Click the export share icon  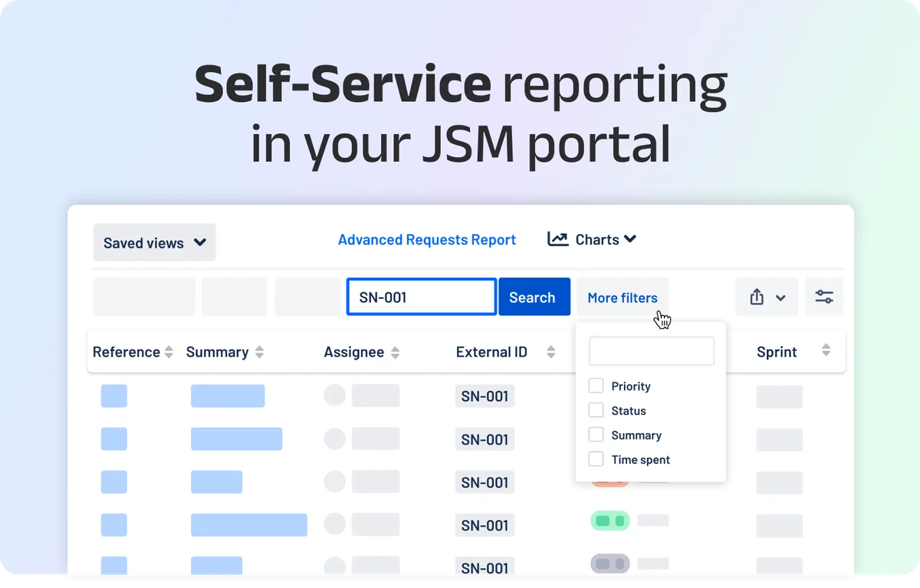757,297
